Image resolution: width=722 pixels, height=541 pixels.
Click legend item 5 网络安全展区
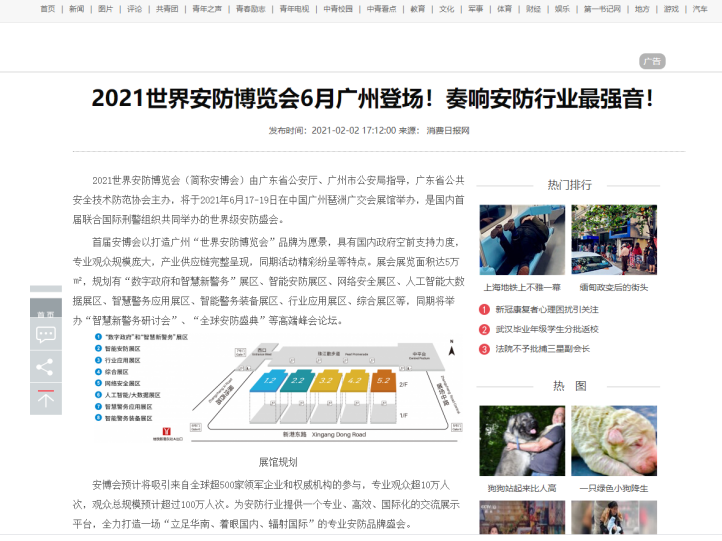point(117,383)
